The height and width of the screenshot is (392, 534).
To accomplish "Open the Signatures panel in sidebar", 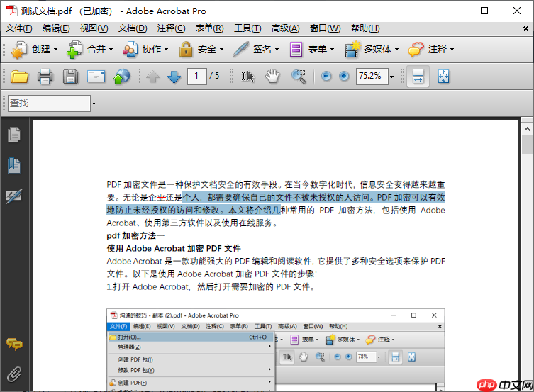I will [14, 196].
